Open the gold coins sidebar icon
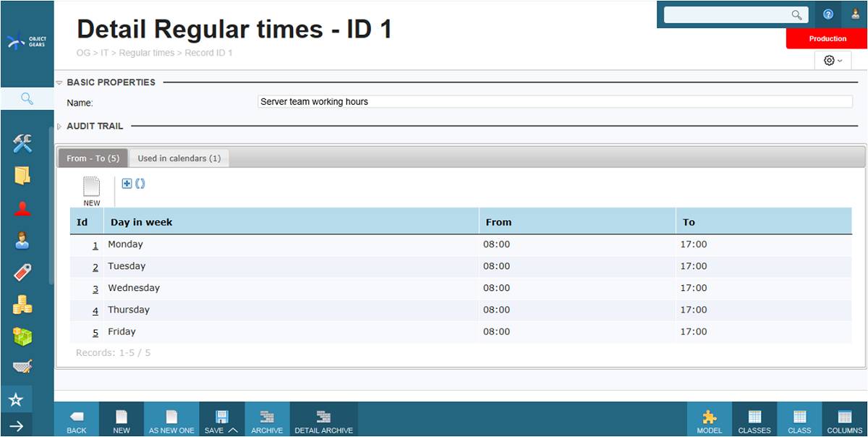The image size is (868, 437). [x=22, y=305]
